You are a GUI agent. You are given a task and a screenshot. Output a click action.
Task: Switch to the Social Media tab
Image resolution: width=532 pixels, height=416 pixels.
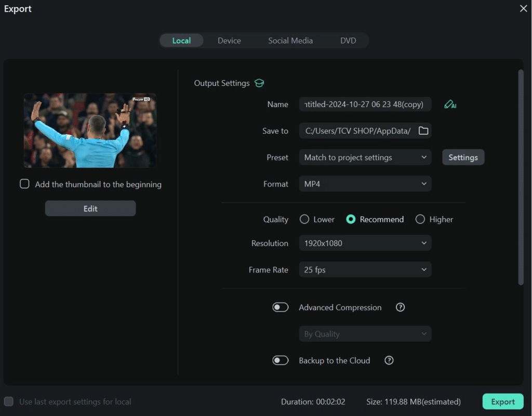pyautogui.click(x=290, y=41)
